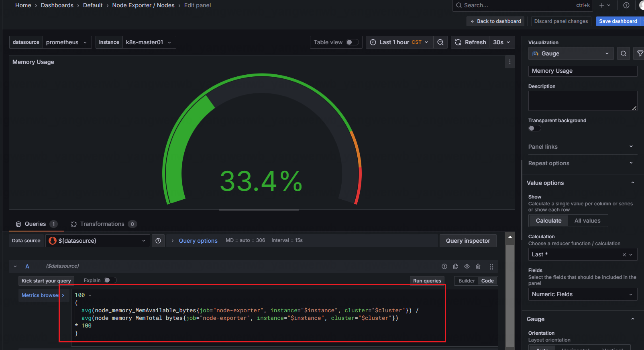Screen dimensions: 644x350
Task: Turn on Transparent background toggle
Action: (x=534, y=128)
